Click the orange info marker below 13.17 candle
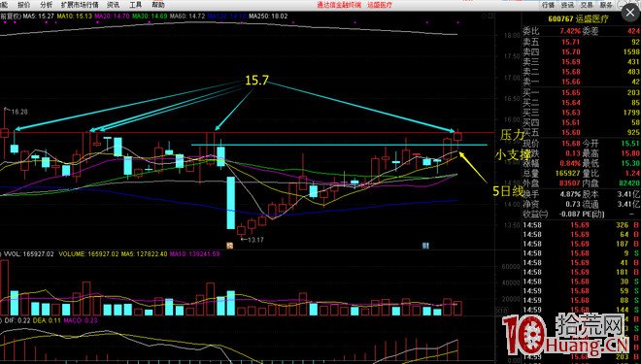The width and height of the screenshot is (641, 364). pos(230,246)
